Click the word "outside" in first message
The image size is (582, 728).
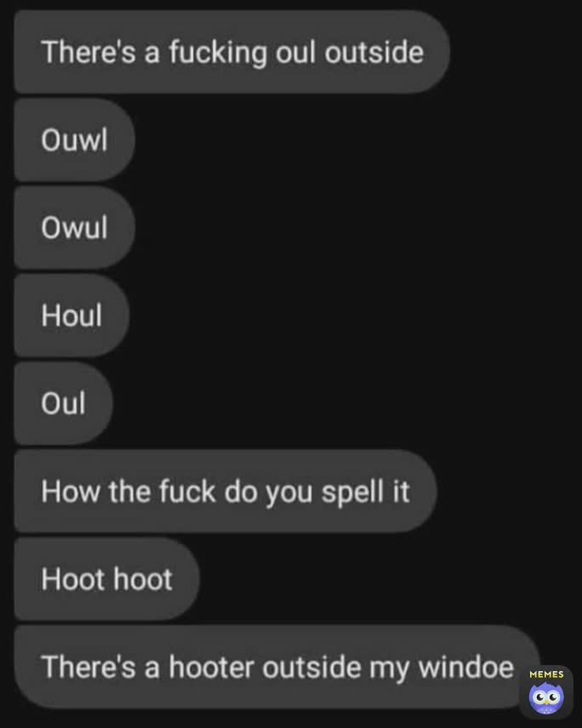click(374, 52)
